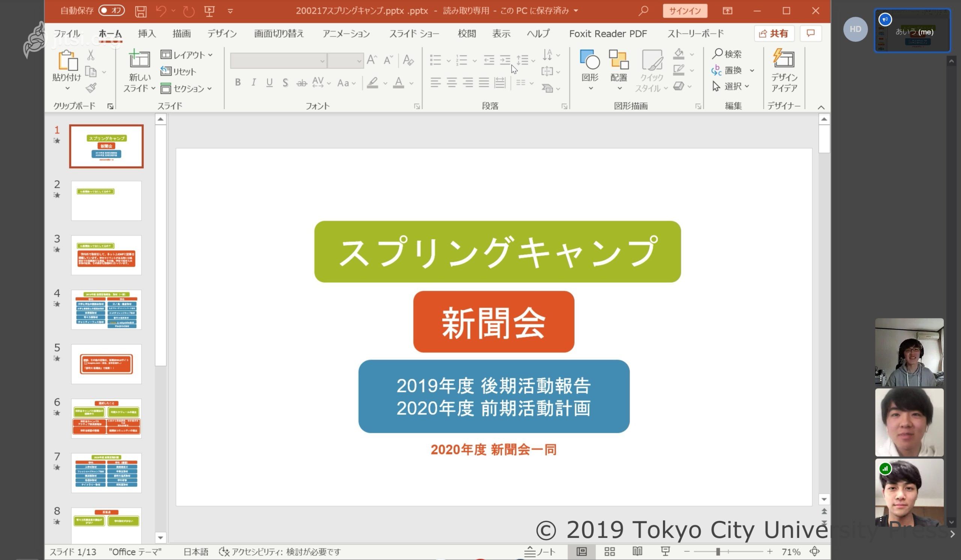Click the comments speech bubble icon
Screen dimensions: 961x560
[811, 33]
